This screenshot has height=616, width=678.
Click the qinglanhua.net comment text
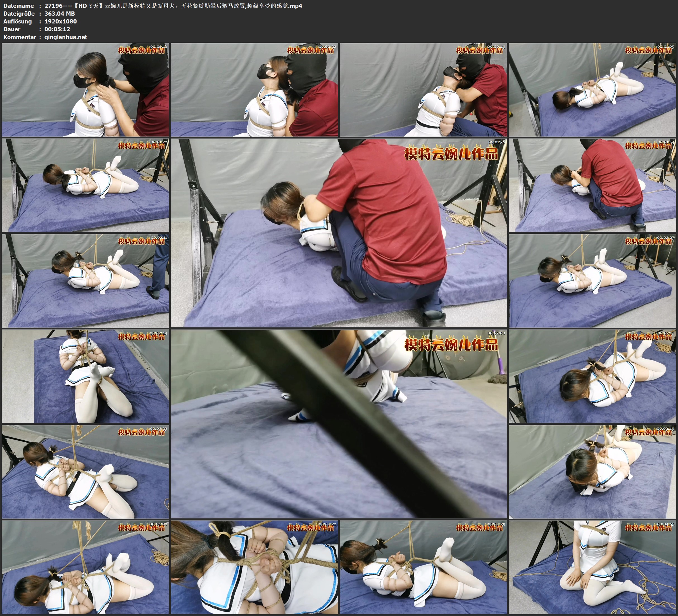click(x=66, y=37)
